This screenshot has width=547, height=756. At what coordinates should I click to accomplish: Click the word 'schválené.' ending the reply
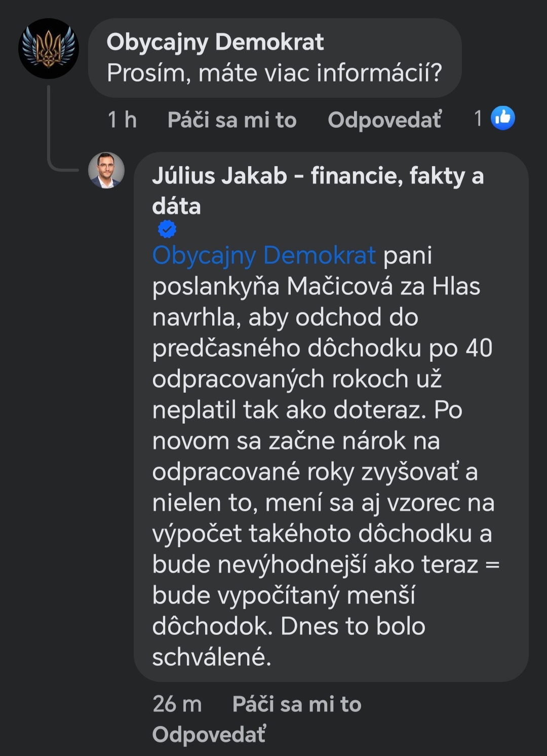click(x=212, y=657)
